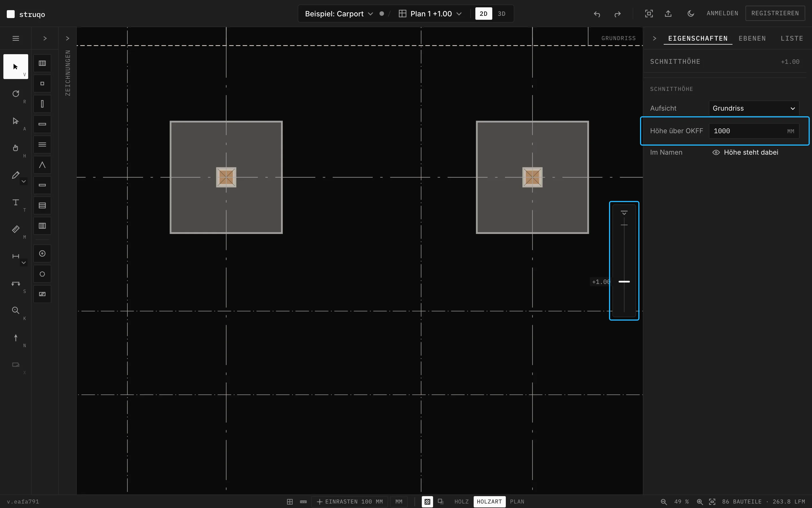Expand the pencil tool options chevron
Screen dimensions: 812x508
(24, 181)
